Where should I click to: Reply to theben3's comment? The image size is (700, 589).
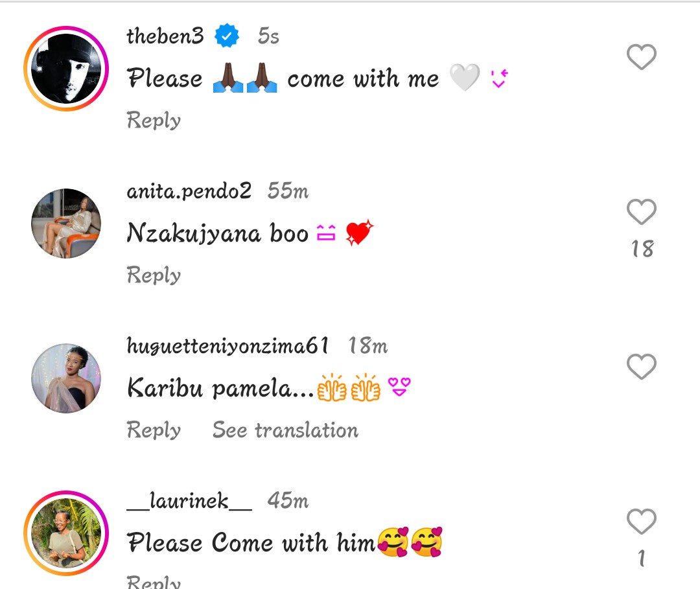[x=154, y=121]
